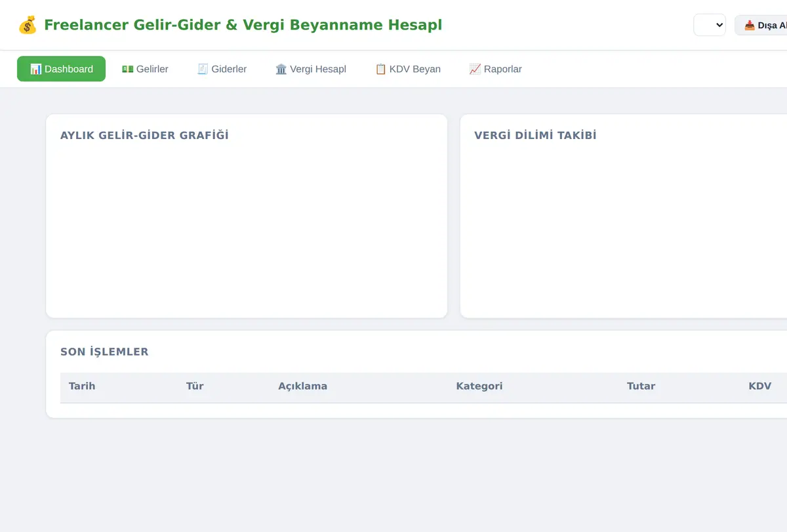Click the Tarih column header
The width and height of the screenshot is (787, 532).
coord(82,386)
